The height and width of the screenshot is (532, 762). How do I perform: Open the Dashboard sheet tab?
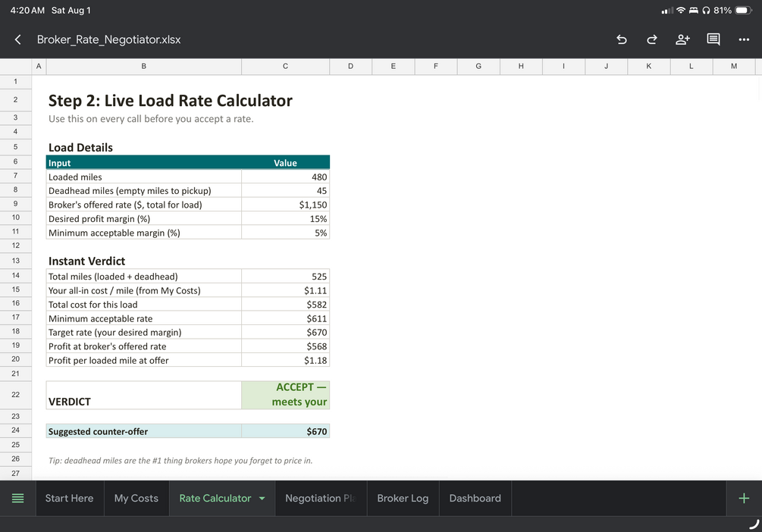[x=475, y=499]
